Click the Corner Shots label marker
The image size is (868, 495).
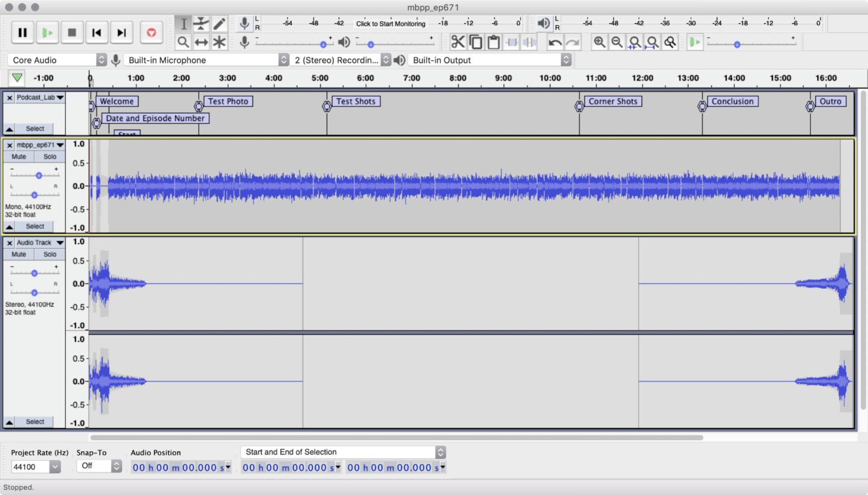click(x=612, y=101)
